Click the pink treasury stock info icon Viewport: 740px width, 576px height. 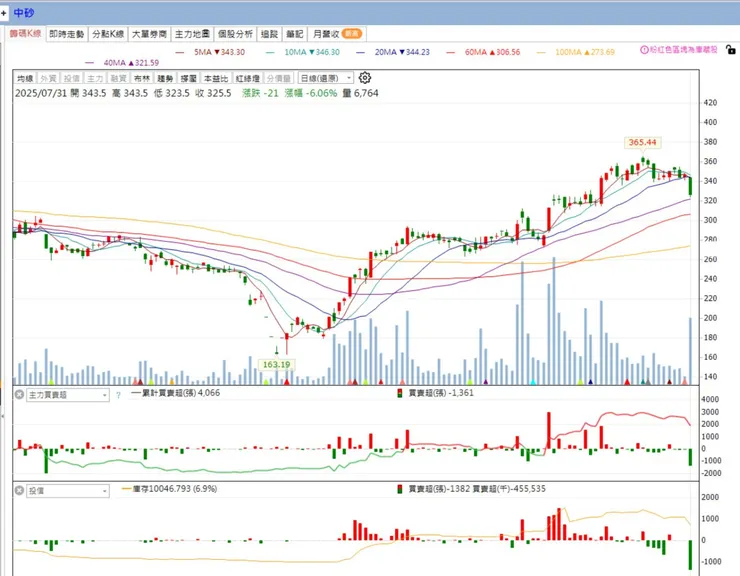[644, 50]
